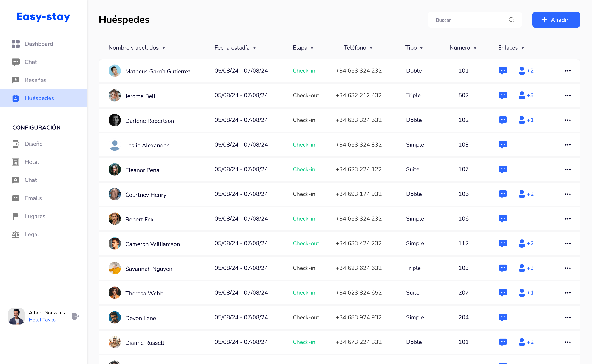
Task: Click the Hotel Tayko link
Action: click(x=42, y=320)
